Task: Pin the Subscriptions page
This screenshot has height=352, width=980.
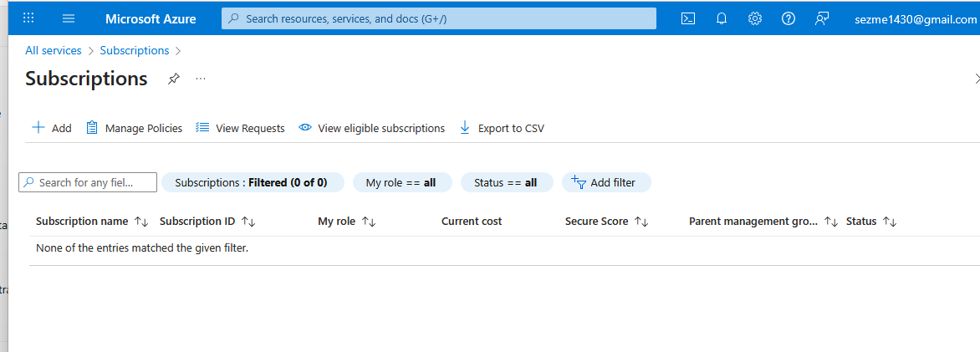Action: click(x=174, y=79)
